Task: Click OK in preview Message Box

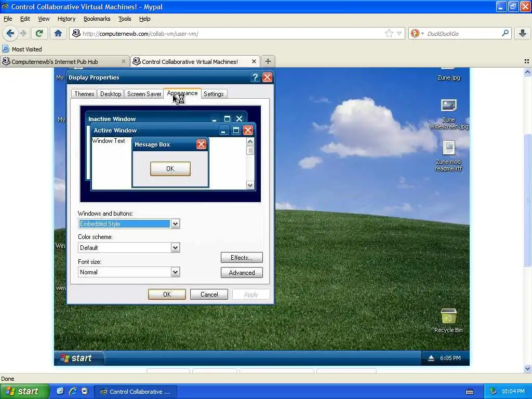Action: pos(170,169)
